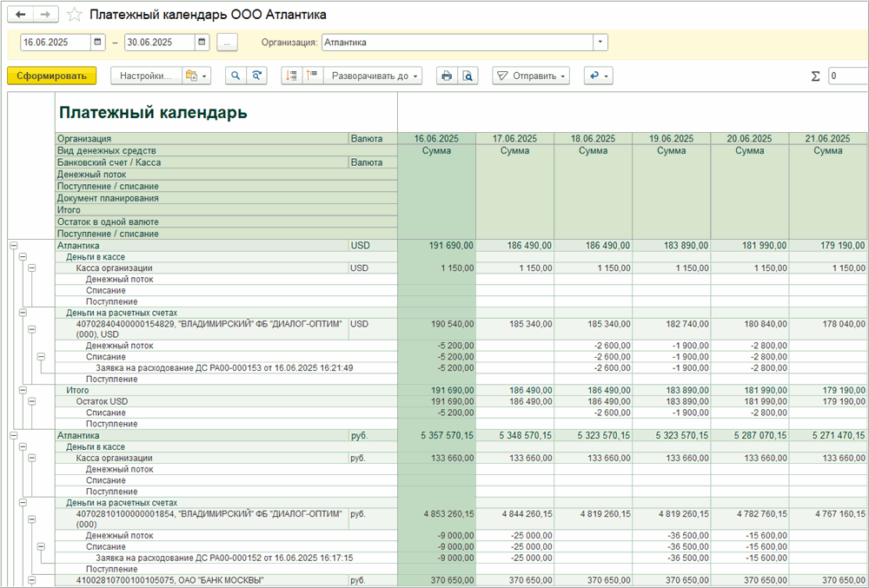Open calendar picker for start date 16.06.2025
869x588 pixels.
point(98,42)
